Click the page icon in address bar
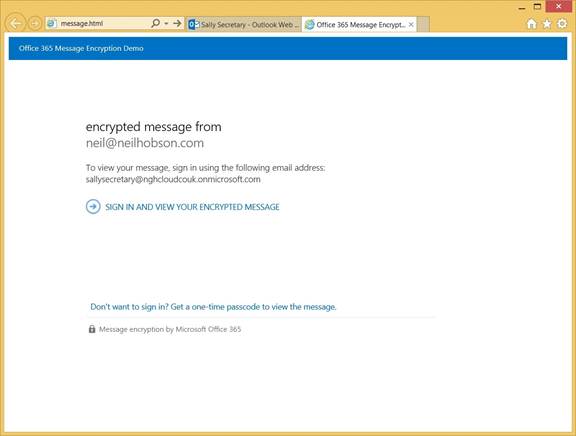The width and height of the screenshot is (576, 436). pos(52,24)
